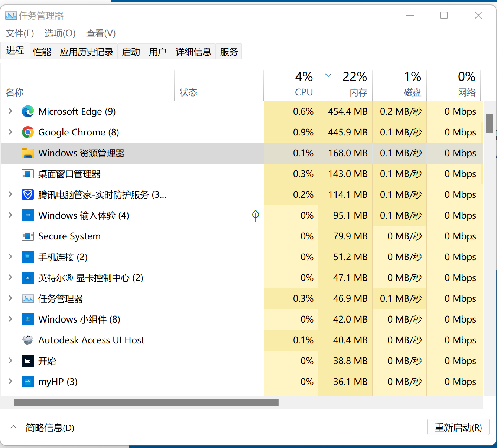Sort by the 内存 column header
The height and width of the screenshot is (448, 497).
click(345, 85)
